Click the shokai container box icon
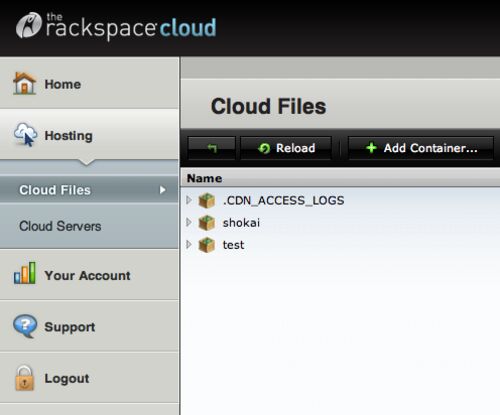Viewport: 500px width, 415px height. tap(207, 223)
